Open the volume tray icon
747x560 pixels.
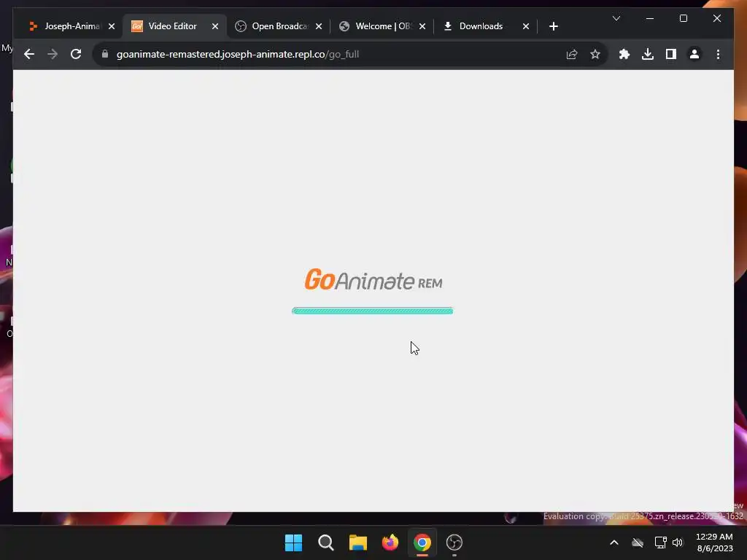tap(678, 542)
